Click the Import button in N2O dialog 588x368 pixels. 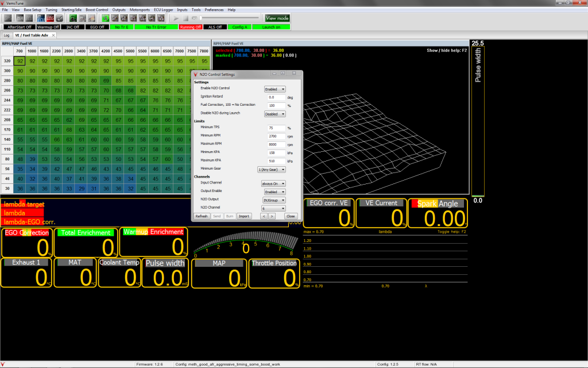[243, 216]
